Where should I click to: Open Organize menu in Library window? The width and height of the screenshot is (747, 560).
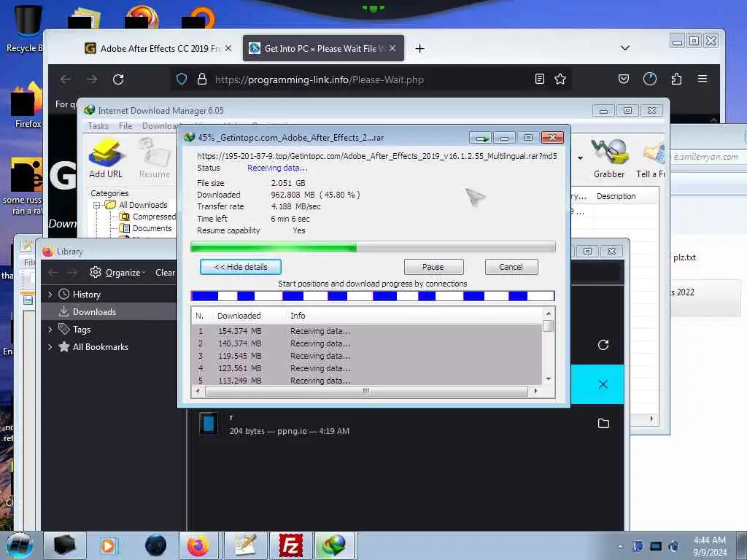click(x=118, y=273)
